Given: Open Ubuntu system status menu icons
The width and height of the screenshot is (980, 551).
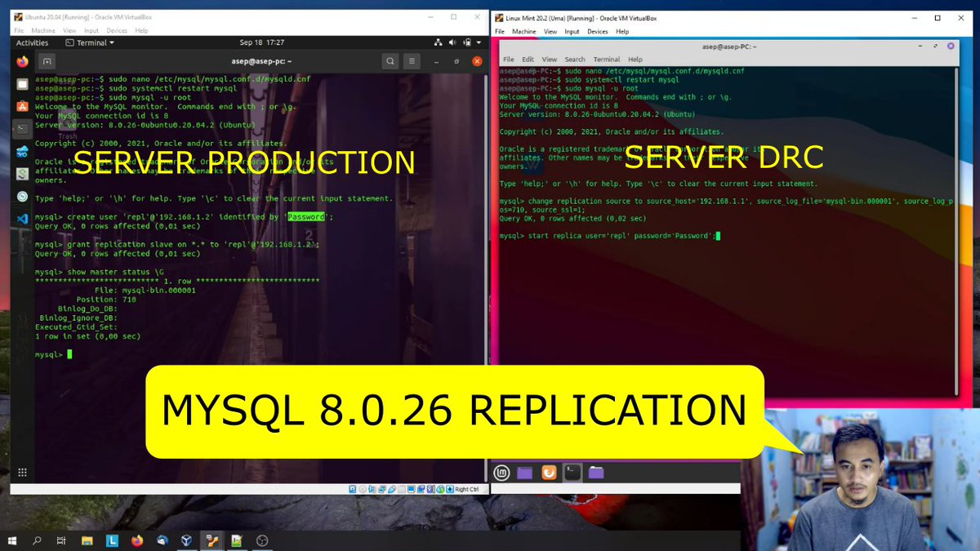Looking at the screenshot, I should tap(459, 42).
